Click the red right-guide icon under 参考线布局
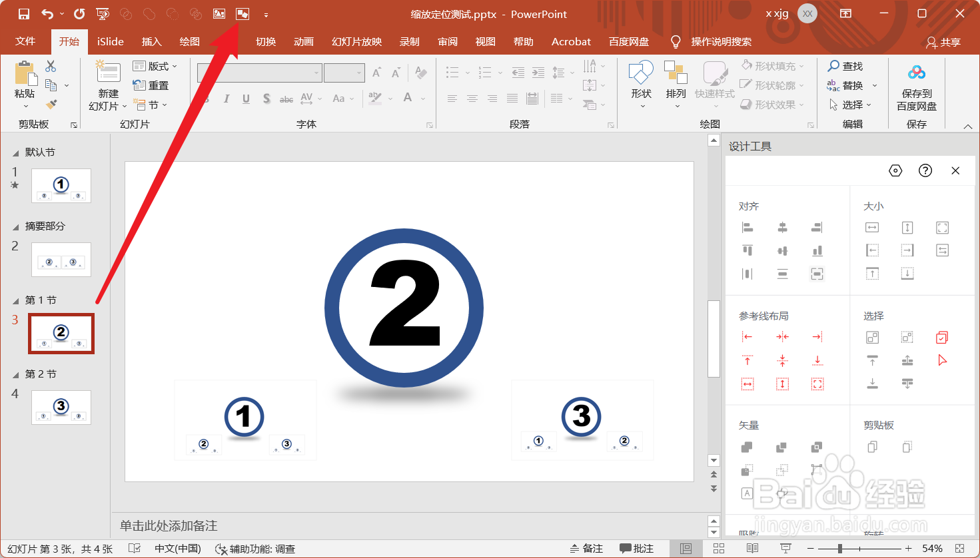 point(817,337)
